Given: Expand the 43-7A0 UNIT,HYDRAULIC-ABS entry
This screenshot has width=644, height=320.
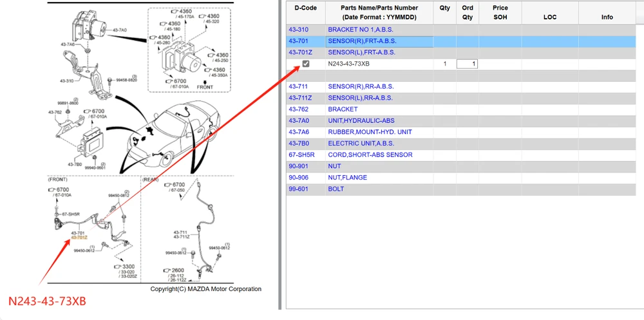Looking at the screenshot, I should 361,120.
